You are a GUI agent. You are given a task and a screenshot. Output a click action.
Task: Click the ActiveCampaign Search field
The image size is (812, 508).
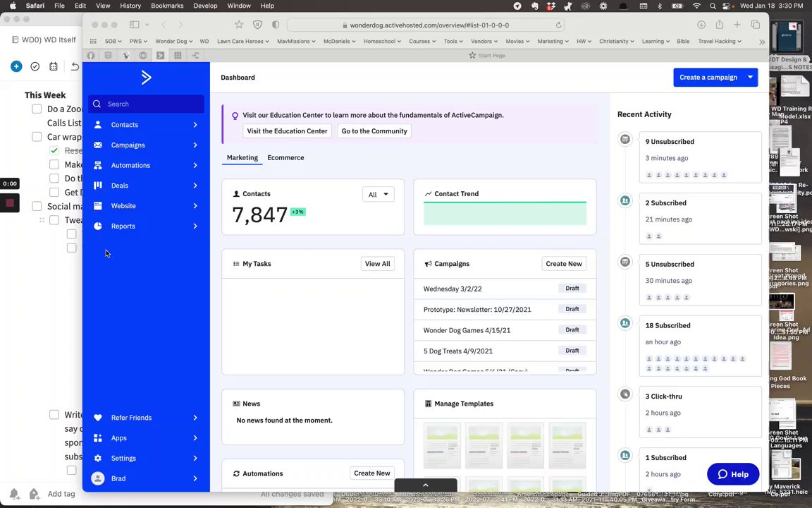coord(146,104)
